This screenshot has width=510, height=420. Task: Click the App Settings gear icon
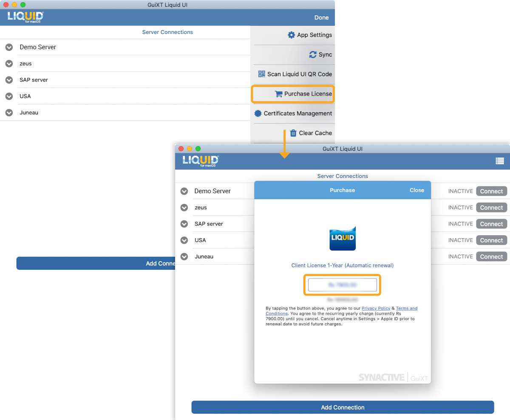click(x=291, y=35)
